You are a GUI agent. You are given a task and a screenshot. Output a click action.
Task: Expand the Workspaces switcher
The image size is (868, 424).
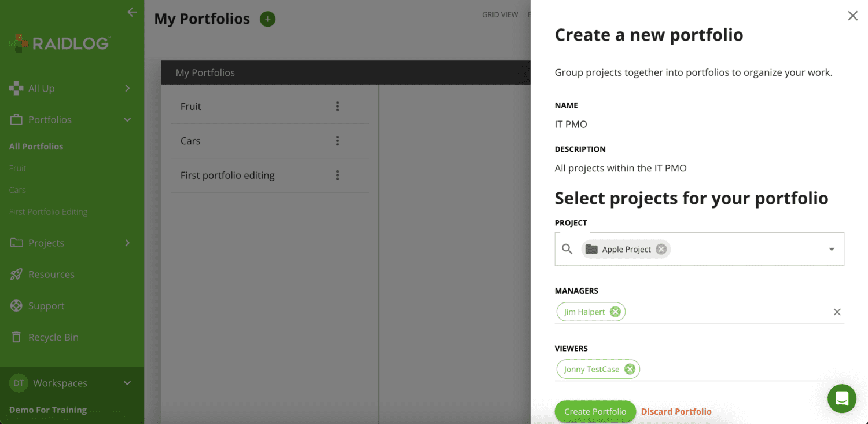point(127,383)
